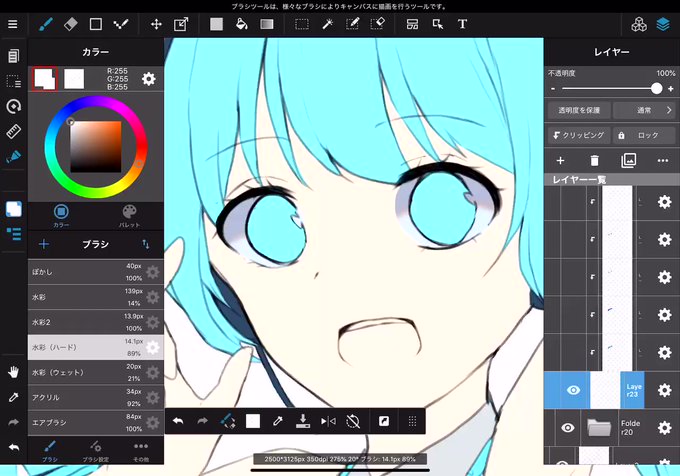Open color settings gear beside RGB values

[148, 79]
